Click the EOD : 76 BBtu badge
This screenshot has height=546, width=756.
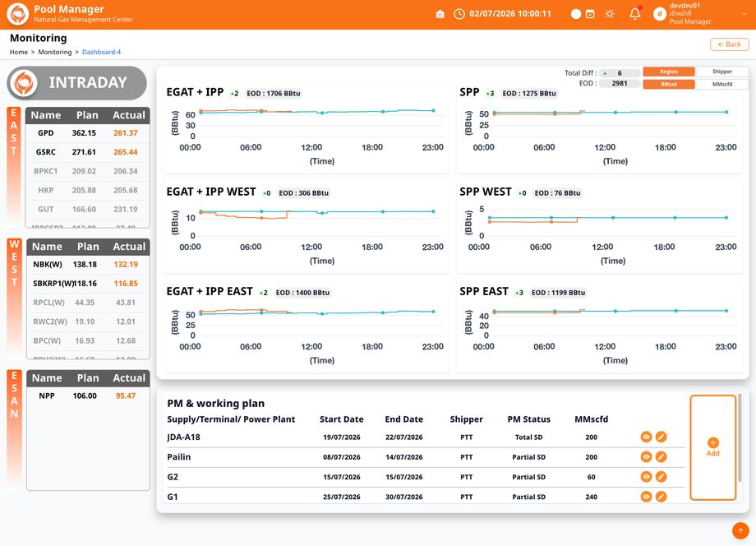[557, 193]
